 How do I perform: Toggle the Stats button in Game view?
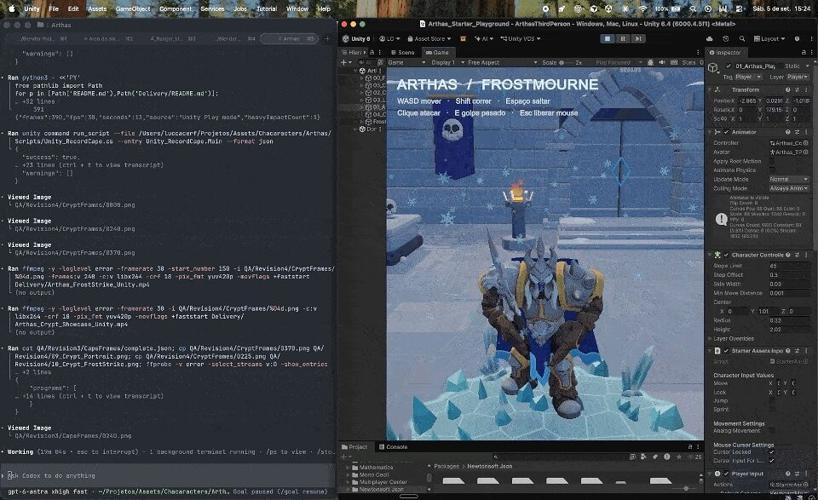689,62
